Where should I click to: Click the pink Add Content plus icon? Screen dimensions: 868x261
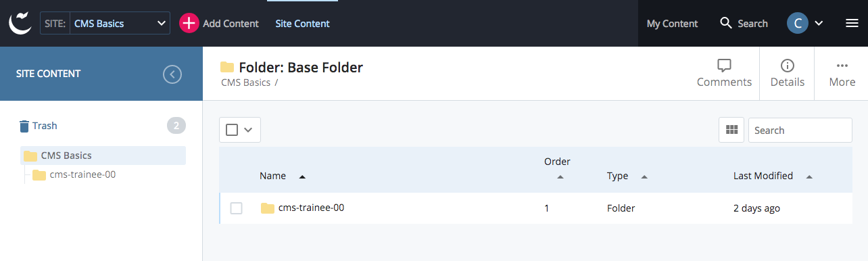189,23
